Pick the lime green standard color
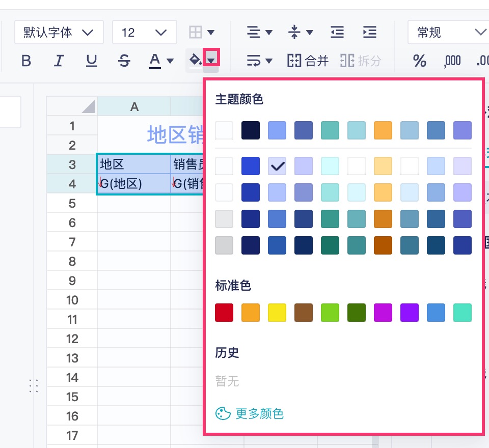This screenshot has width=489, height=448. [330, 313]
